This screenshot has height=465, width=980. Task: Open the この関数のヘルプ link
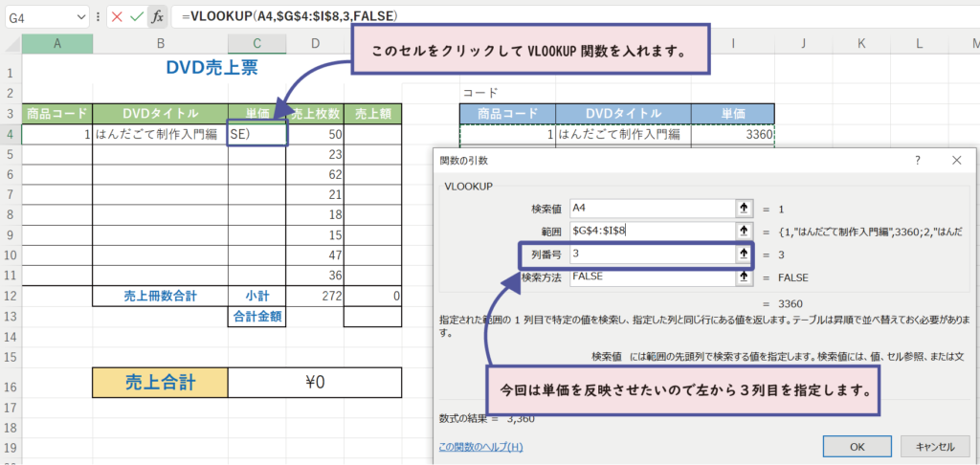pos(480,447)
